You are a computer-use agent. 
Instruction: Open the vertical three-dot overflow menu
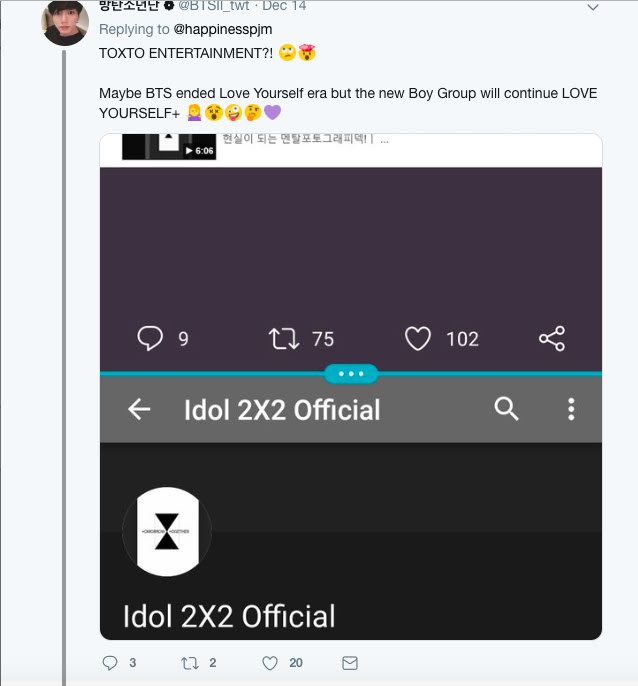click(x=571, y=408)
